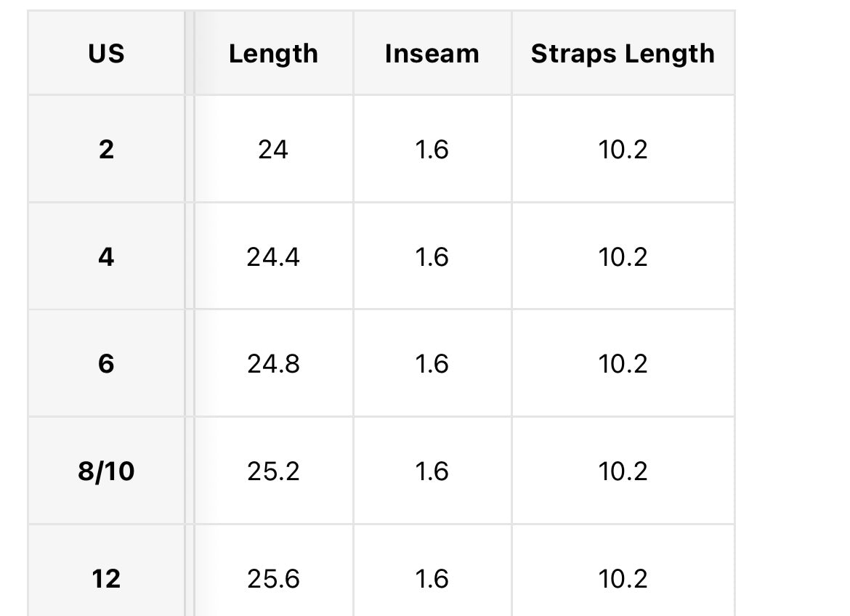Select the US size 2 row label
Image resolution: width=850 pixels, height=616 pixels.
[106, 149]
